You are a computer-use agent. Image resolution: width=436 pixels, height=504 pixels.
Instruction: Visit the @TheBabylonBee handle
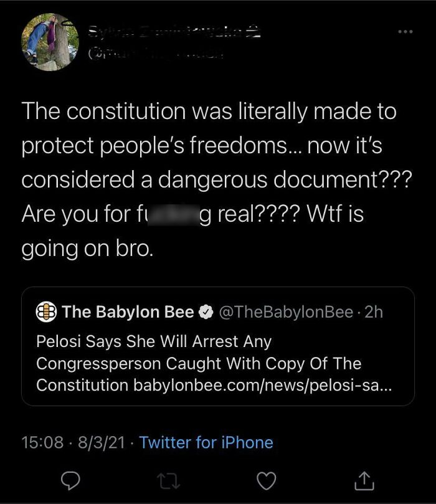284,312
